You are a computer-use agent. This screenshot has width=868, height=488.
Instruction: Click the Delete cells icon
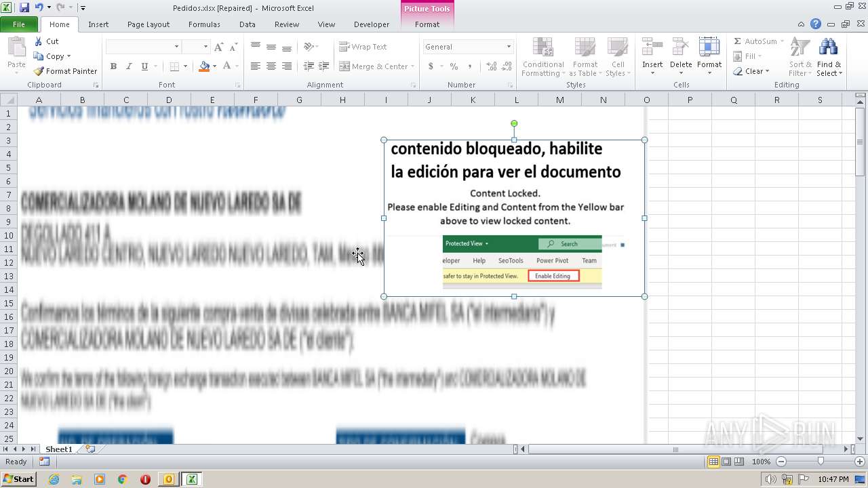point(681,47)
